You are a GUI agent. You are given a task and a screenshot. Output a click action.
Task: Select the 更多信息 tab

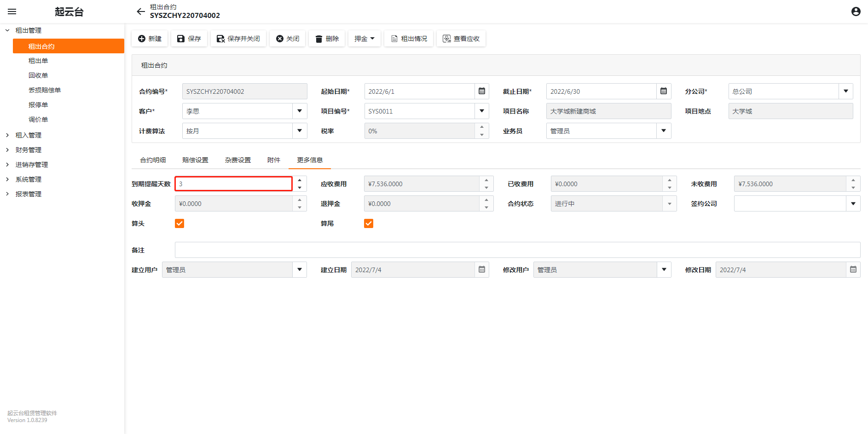point(310,160)
